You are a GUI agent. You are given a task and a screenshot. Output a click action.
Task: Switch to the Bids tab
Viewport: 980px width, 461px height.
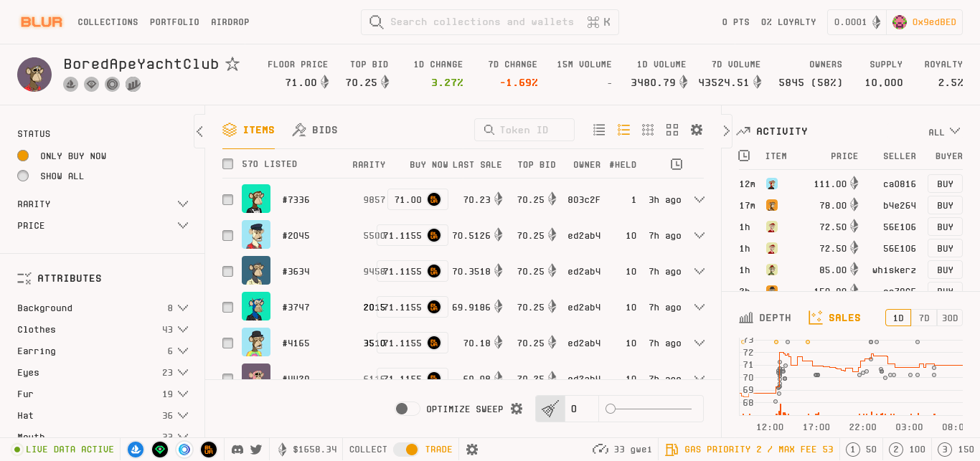click(x=315, y=130)
